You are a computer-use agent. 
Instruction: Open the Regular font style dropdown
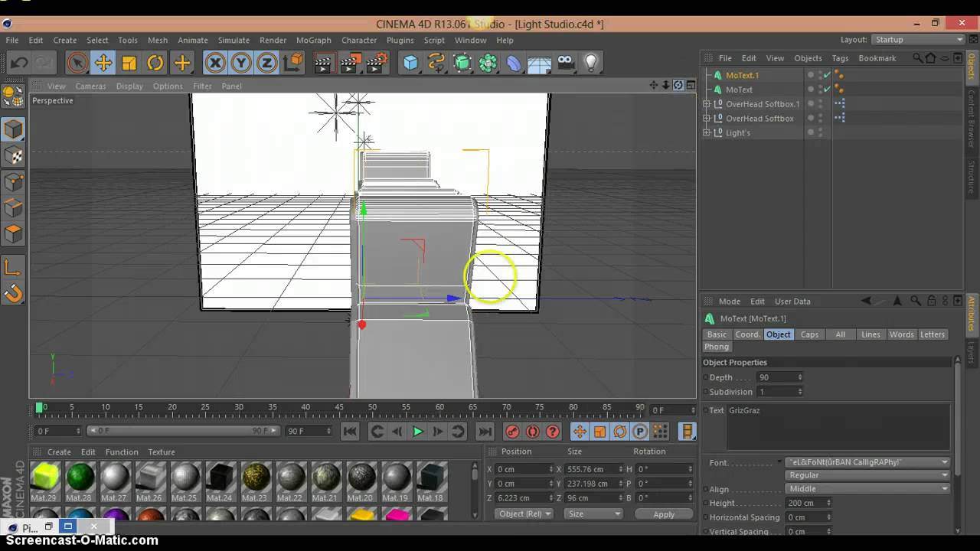867,475
